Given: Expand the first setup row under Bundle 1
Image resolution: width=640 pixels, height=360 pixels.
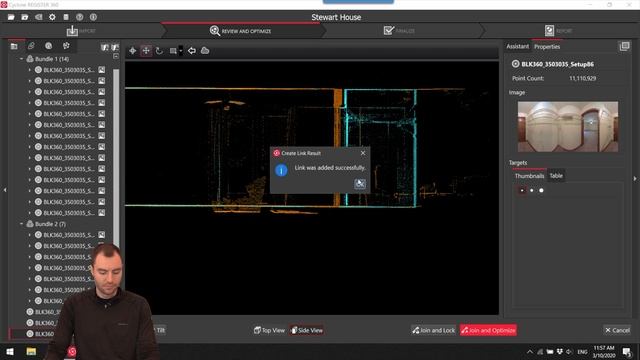Looking at the screenshot, I should [x=29, y=70].
